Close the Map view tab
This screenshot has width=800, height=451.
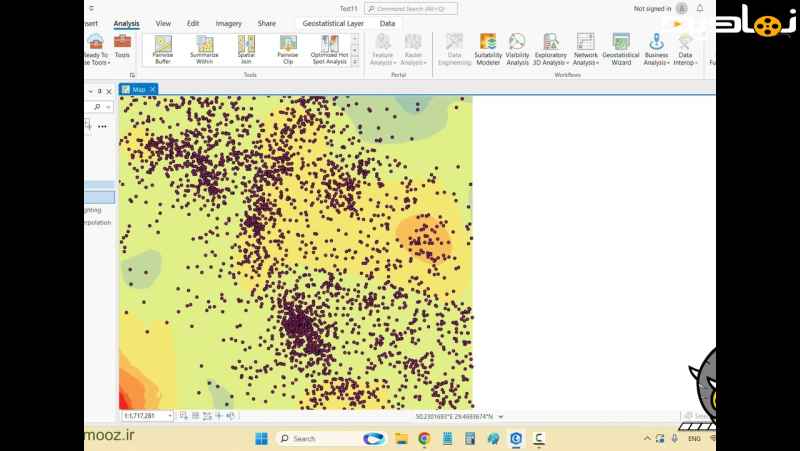coord(153,89)
